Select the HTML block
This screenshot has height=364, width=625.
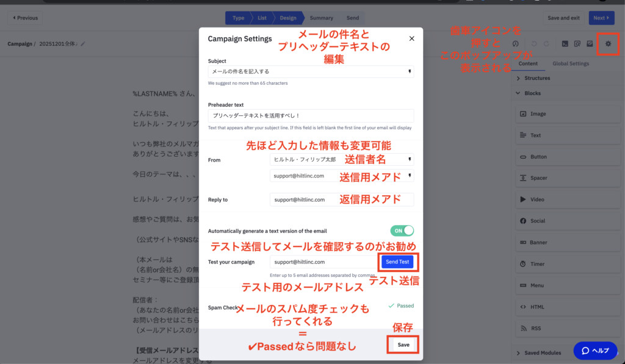pyautogui.click(x=568, y=307)
